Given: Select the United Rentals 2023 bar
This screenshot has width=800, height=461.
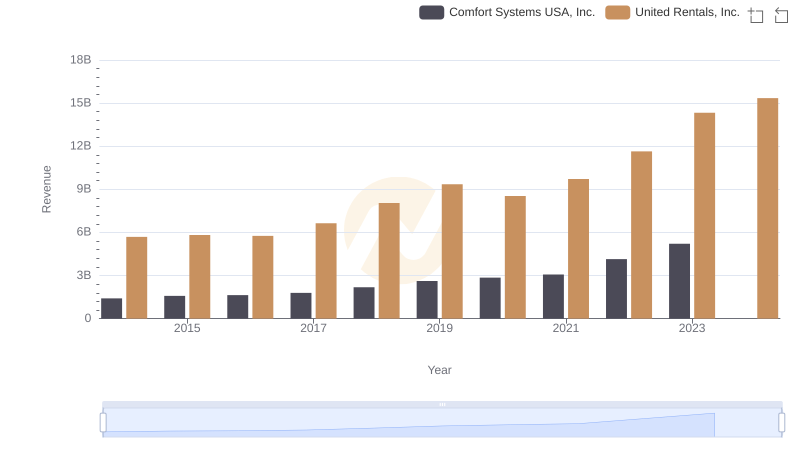Looking at the screenshot, I should pyautogui.click(x=704, y=216).
